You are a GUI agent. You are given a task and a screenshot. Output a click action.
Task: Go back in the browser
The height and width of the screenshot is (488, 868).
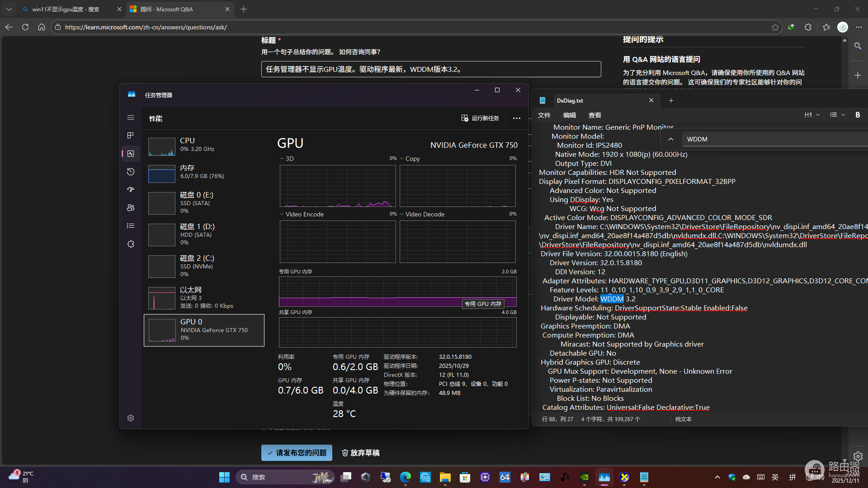coord(9,27)
